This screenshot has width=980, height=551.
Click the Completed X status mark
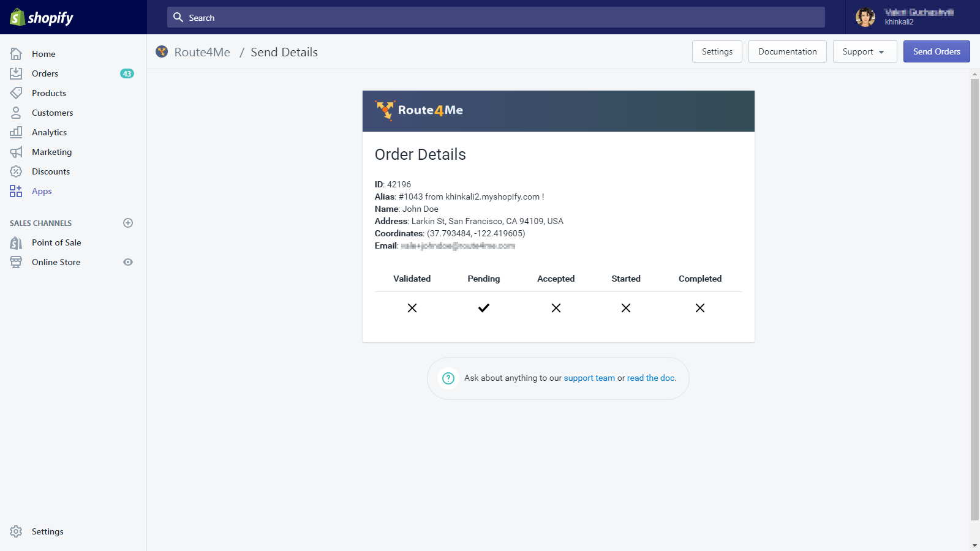pos(700,308)
